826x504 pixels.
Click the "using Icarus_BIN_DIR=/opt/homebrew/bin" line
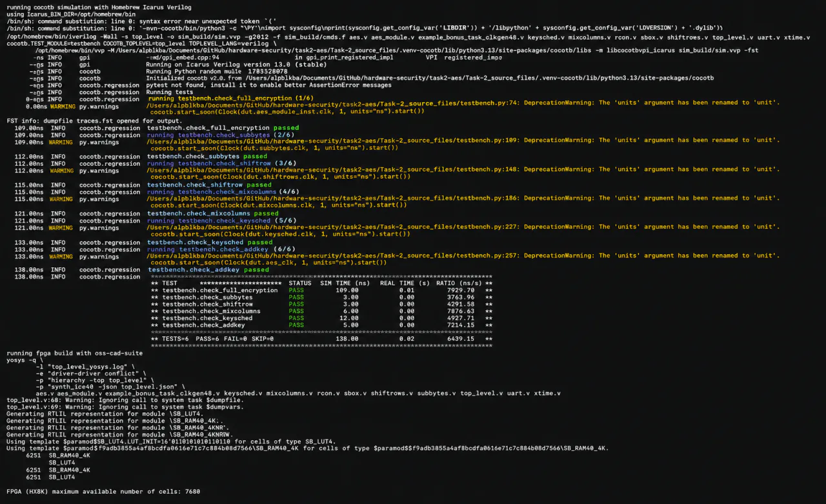[x=72, y=14]
